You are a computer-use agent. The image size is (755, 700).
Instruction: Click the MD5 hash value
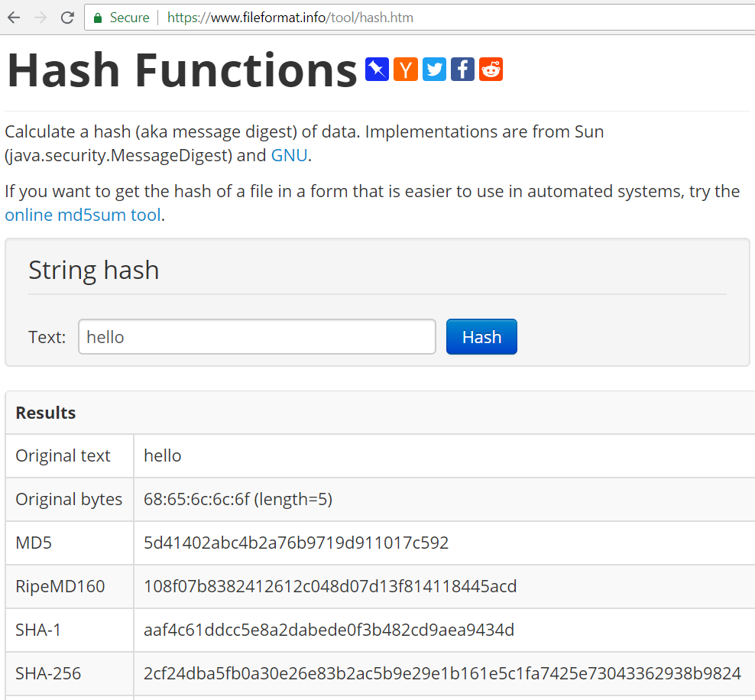296,543
